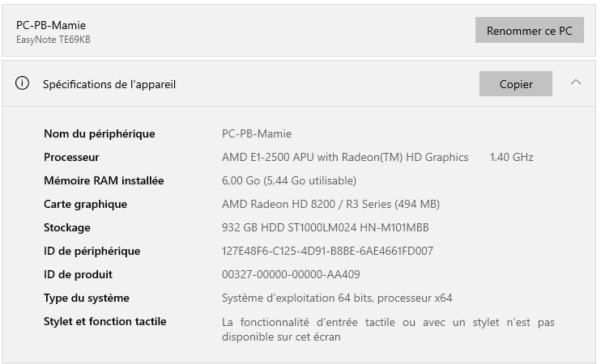Click the info icon beside Spécifications de l'appareil

pyautogui.click(x=23, y=83)
